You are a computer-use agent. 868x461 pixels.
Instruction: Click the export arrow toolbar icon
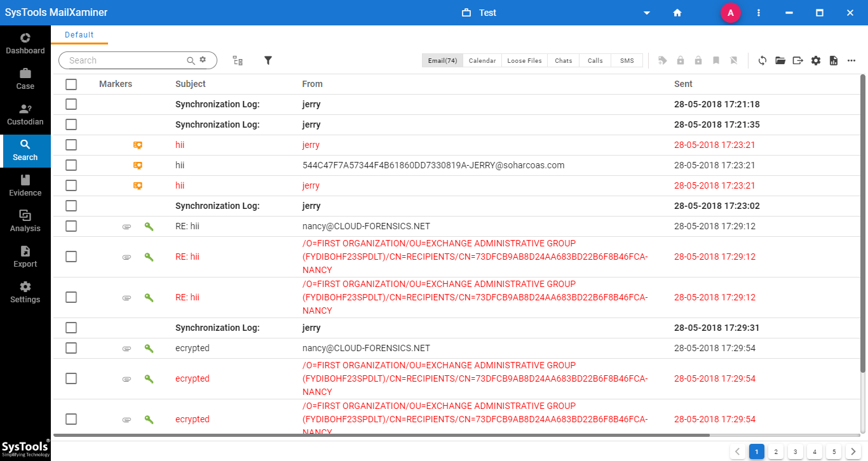(798, 60)
